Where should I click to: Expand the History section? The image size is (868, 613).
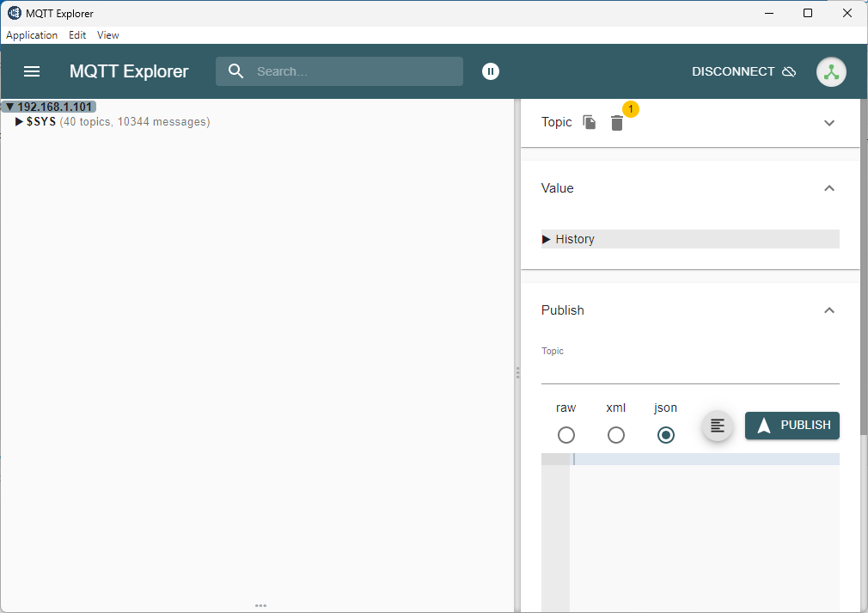pos(690,239)
